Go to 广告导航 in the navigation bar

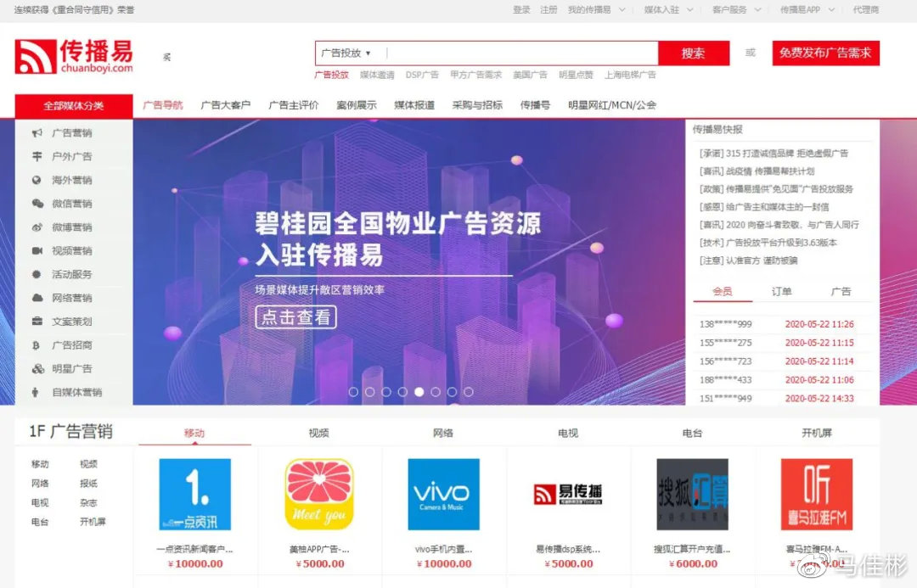[162, 105]
